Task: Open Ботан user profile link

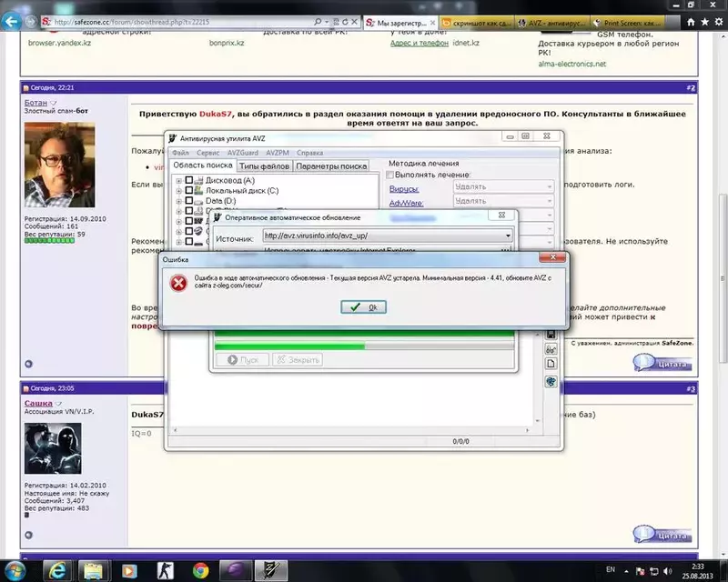Action: point(35,103)
